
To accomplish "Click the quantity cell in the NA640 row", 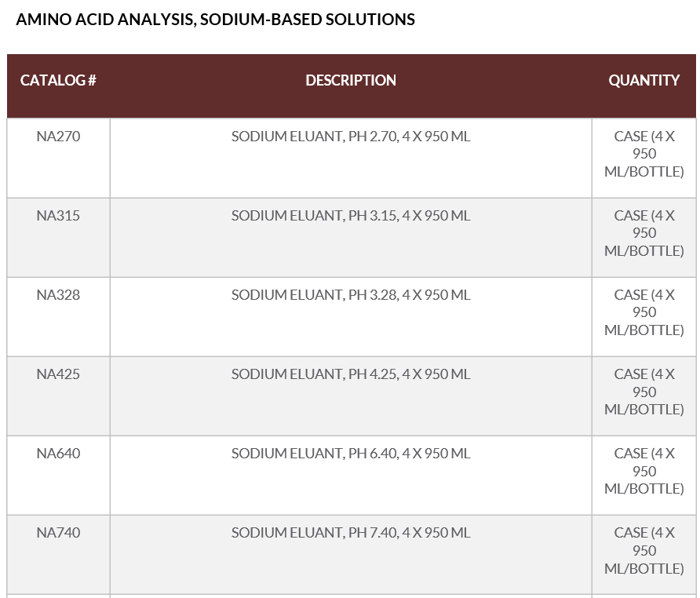I will click(643, 471).
